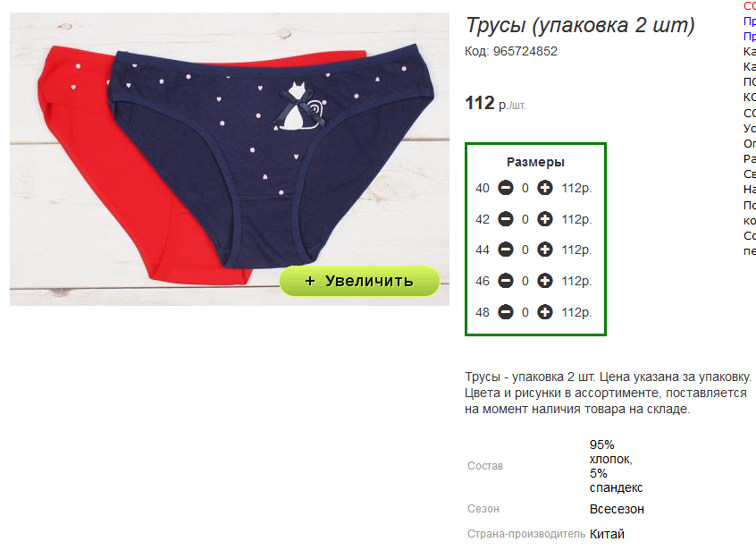The width and height of the screenshot is (756, 559).
Task: Increase quantity for size 40
Action: point(545,188)
